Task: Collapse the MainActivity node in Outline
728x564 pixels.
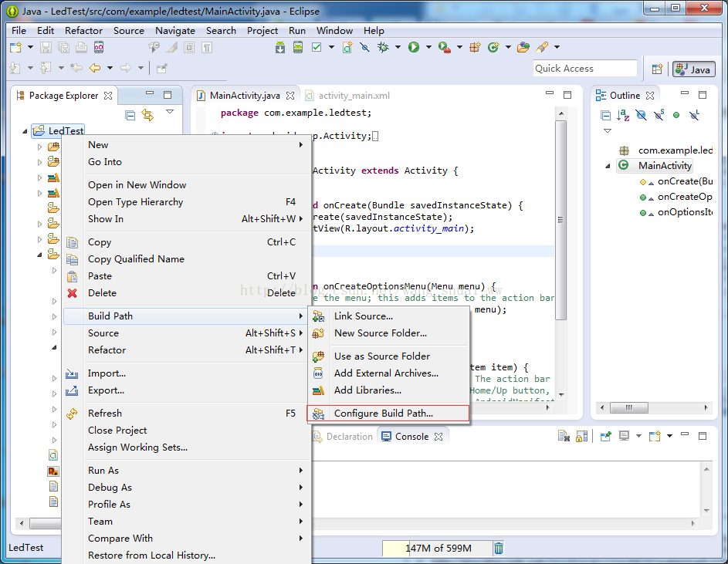Action: tap(608, 166)
